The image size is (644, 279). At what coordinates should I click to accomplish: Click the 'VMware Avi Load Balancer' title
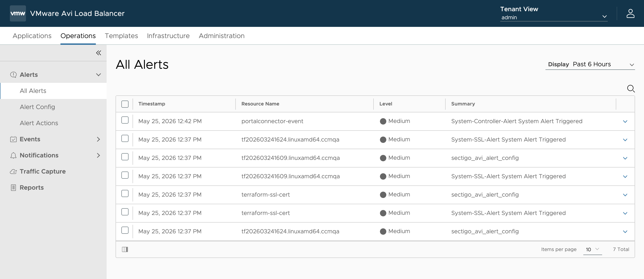[x=77, y=13]
